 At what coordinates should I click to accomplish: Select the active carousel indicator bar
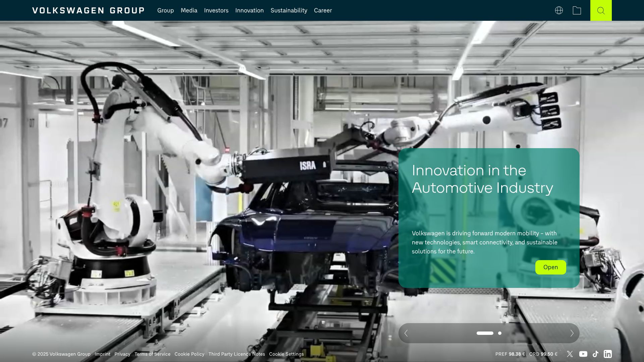[x=485, y=333]
